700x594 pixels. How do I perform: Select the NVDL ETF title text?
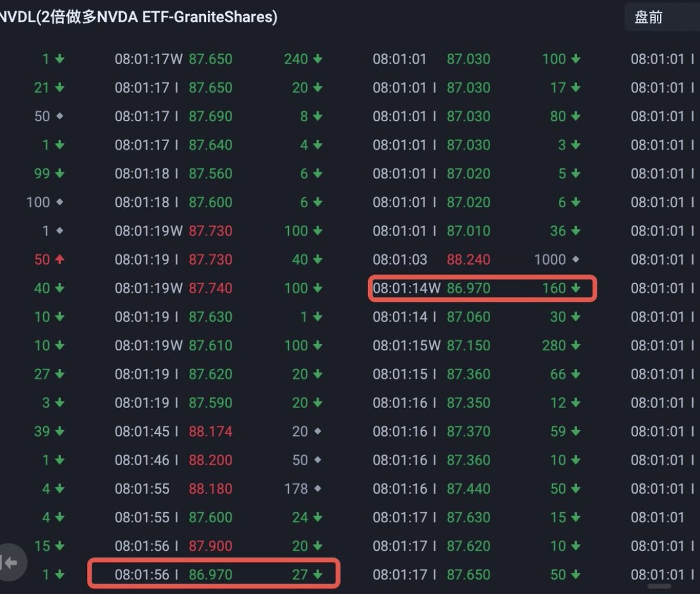(x=138, y=17)
